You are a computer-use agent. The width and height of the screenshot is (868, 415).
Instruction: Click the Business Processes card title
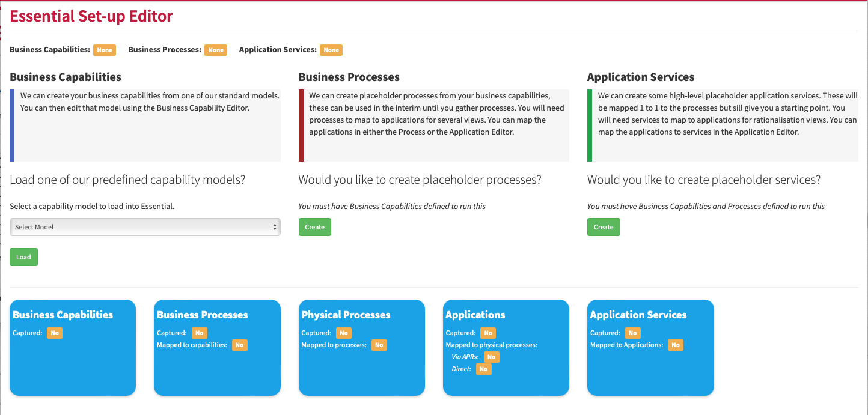coord(203,315)
